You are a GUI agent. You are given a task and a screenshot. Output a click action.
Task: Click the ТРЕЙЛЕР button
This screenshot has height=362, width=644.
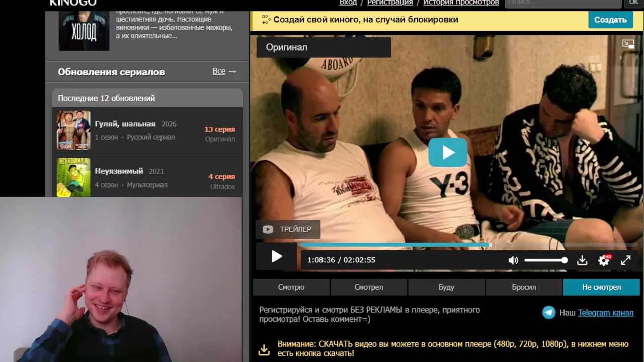288,229
